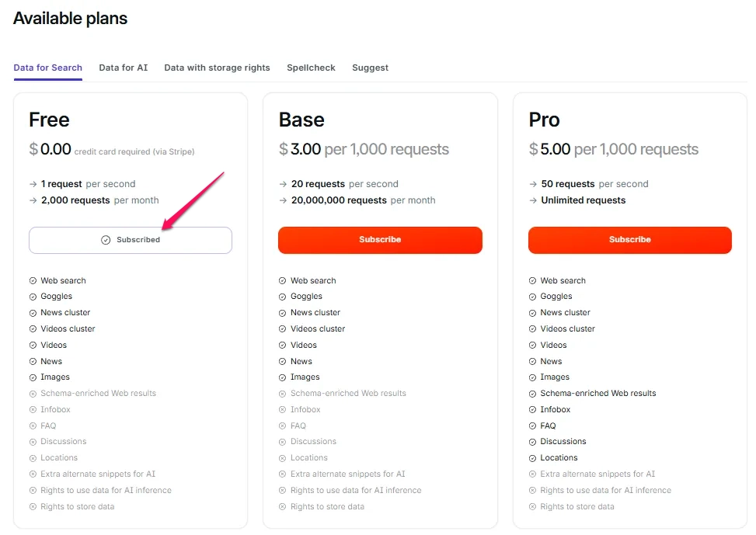Subscribe to the Pro plan
Image resolution: width=756 pixels, height=535 pixels.
tap(629, 240)
